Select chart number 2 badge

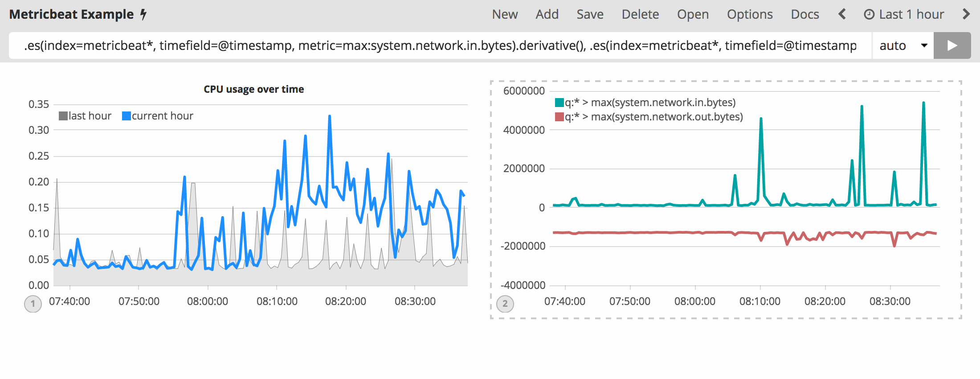pos(505,304)
